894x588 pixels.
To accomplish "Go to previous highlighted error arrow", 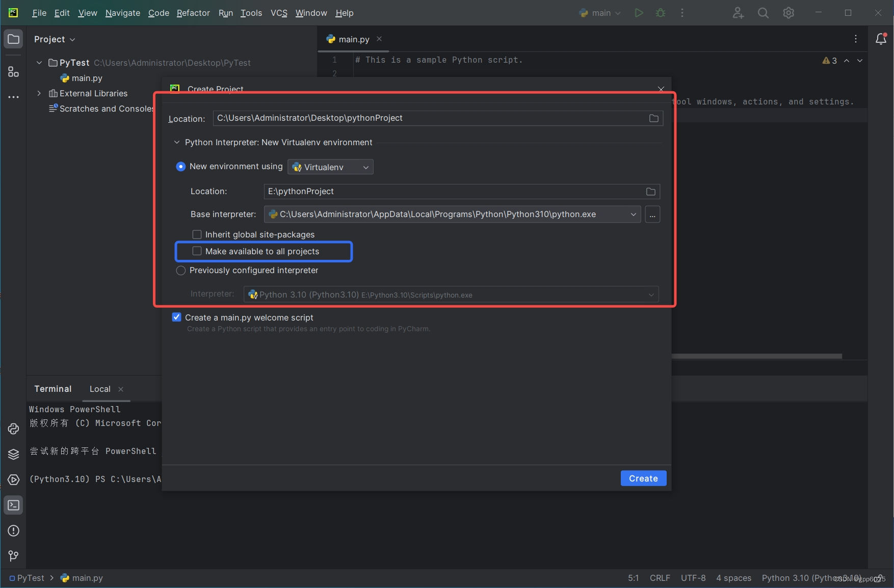I will [847, 61].
